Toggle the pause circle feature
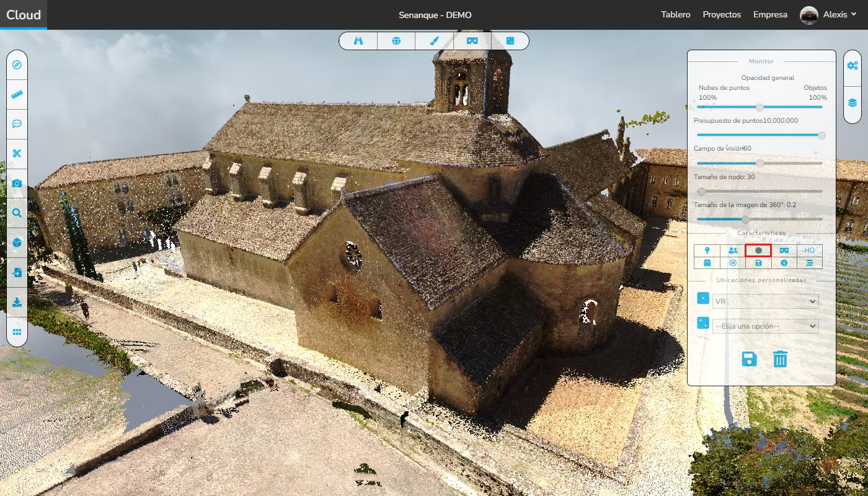This screenshot has width=868, height=496. point(733,263)
